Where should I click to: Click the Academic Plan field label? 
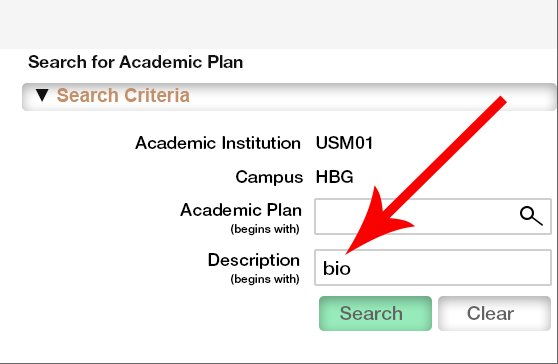click(241, 210)
